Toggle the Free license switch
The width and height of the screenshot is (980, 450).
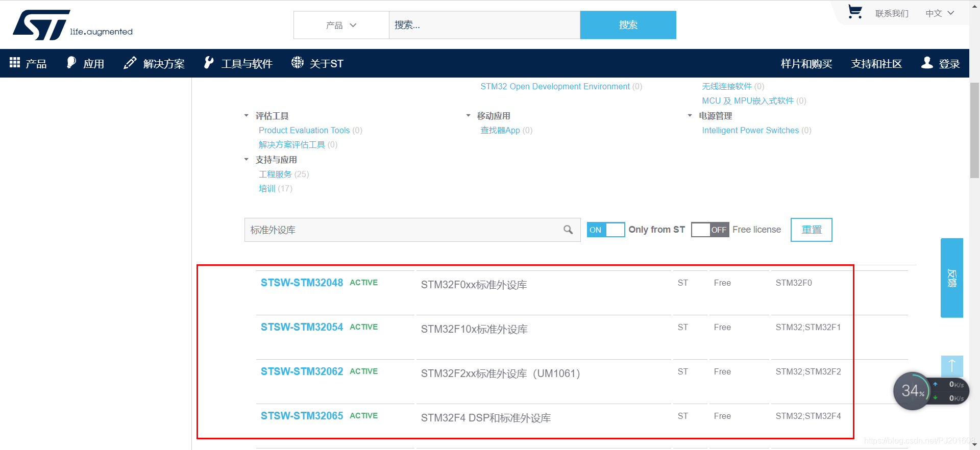point(710,230)
